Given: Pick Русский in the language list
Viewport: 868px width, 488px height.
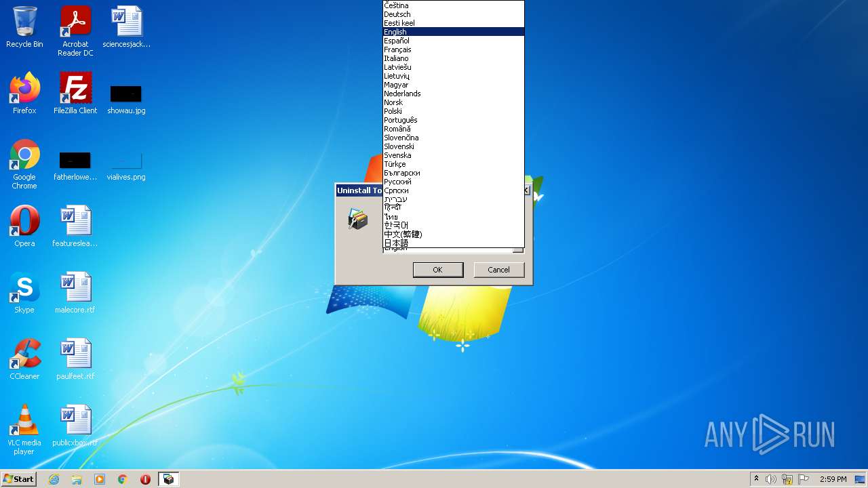Looking at the screenshot, I should pos(454,182).
